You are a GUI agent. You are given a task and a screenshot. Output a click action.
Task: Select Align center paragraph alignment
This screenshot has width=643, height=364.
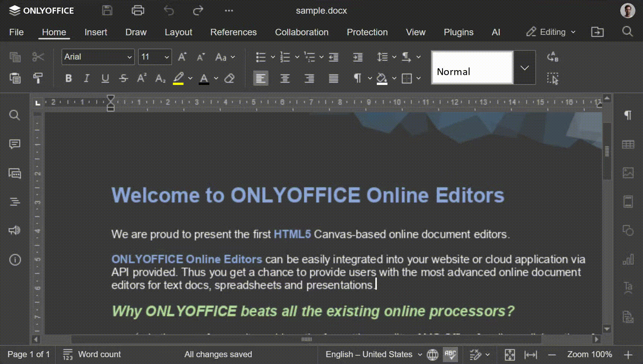click(x=285, y=78)
